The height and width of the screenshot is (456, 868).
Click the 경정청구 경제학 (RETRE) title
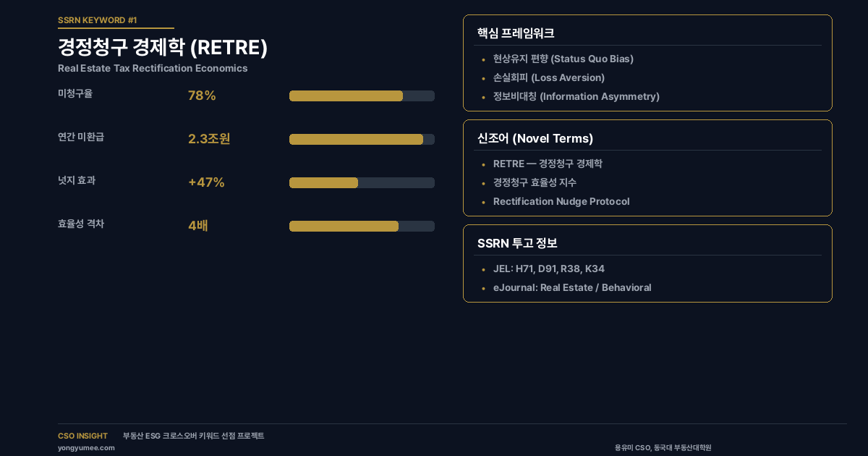tap(163, 48)
